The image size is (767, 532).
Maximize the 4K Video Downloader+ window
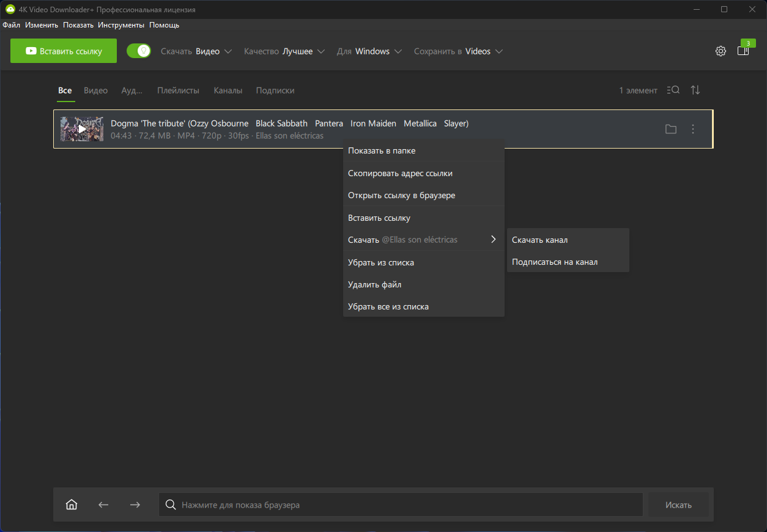(724, 9)
